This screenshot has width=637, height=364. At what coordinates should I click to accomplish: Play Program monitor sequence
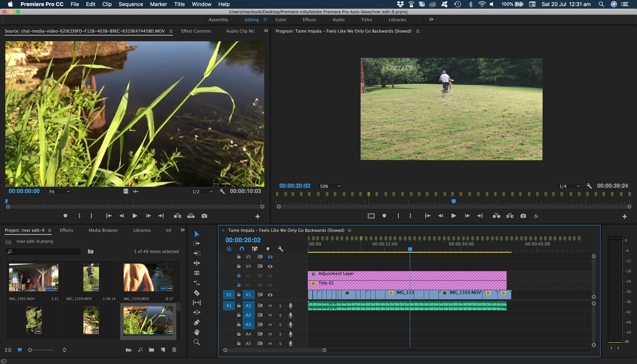[x=453, y=216]
